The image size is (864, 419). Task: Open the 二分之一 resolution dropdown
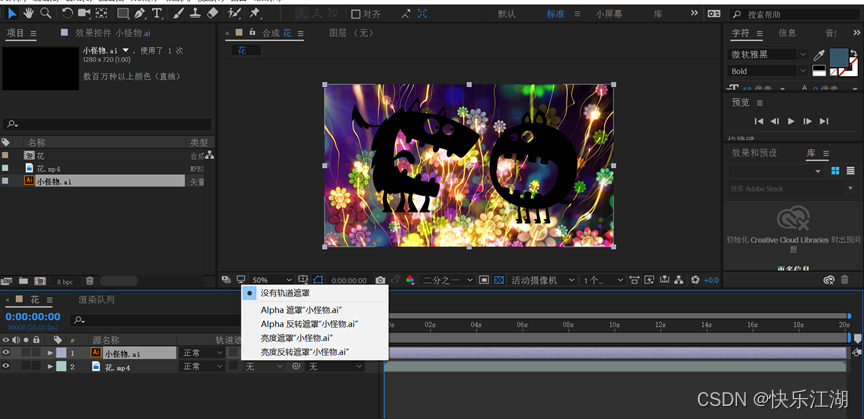[x=447, y=280]
